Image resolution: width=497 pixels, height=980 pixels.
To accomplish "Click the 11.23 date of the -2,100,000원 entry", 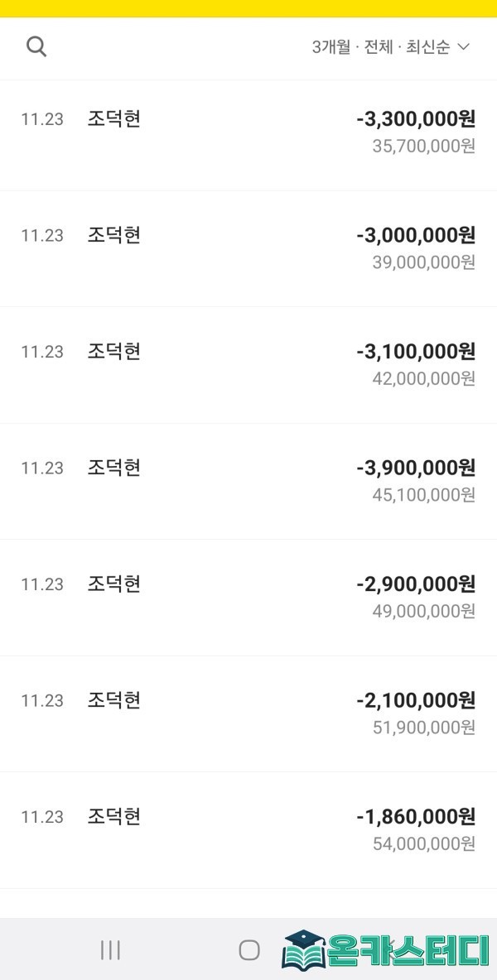I will pos(42,701).
